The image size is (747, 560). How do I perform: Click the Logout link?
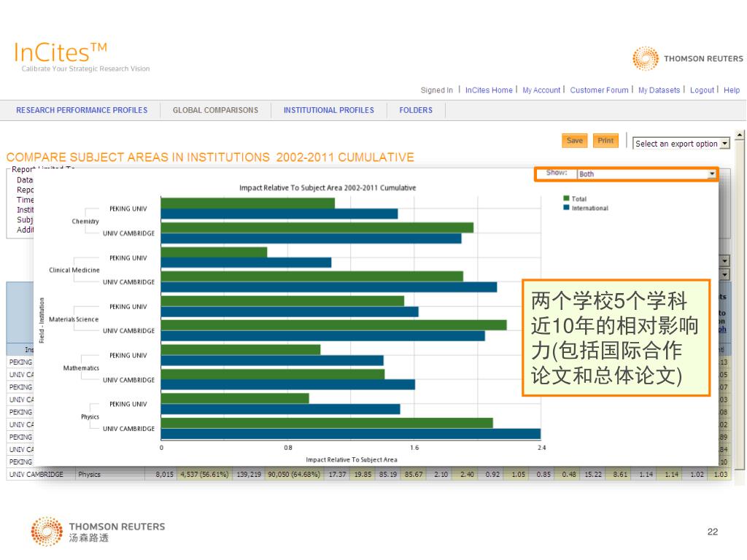coord(703,90)
